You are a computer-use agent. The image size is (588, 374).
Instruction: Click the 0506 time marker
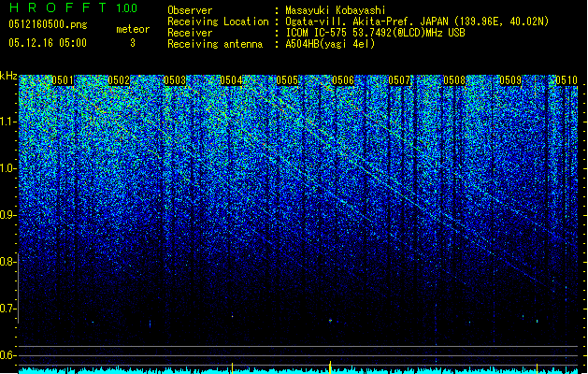tap(343, 80)
